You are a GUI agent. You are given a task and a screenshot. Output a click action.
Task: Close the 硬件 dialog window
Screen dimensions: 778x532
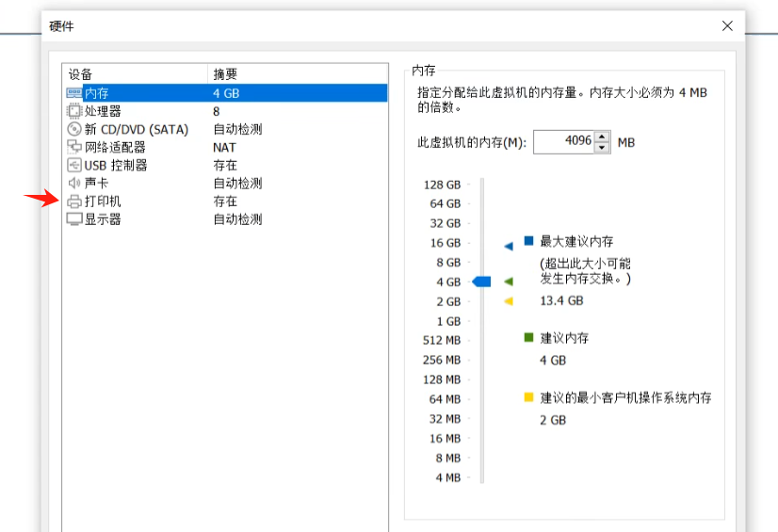pos(727,25)
